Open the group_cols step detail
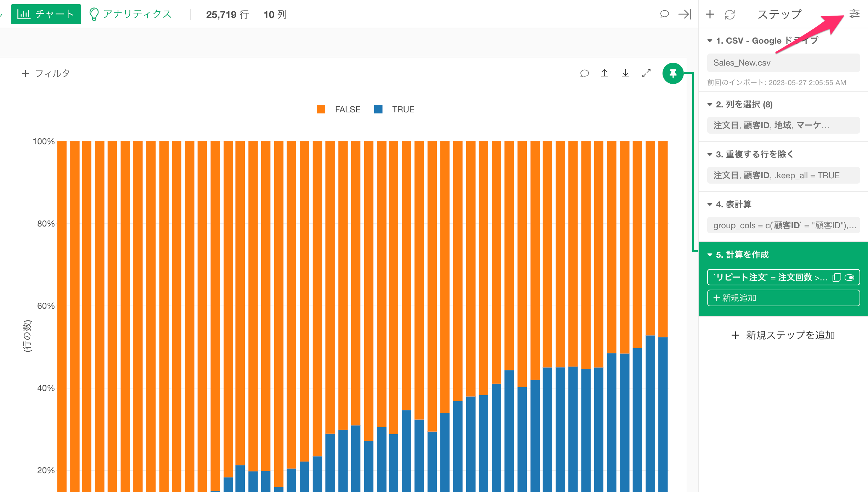The height and width of the screenshot is (492, 868). 783,225
